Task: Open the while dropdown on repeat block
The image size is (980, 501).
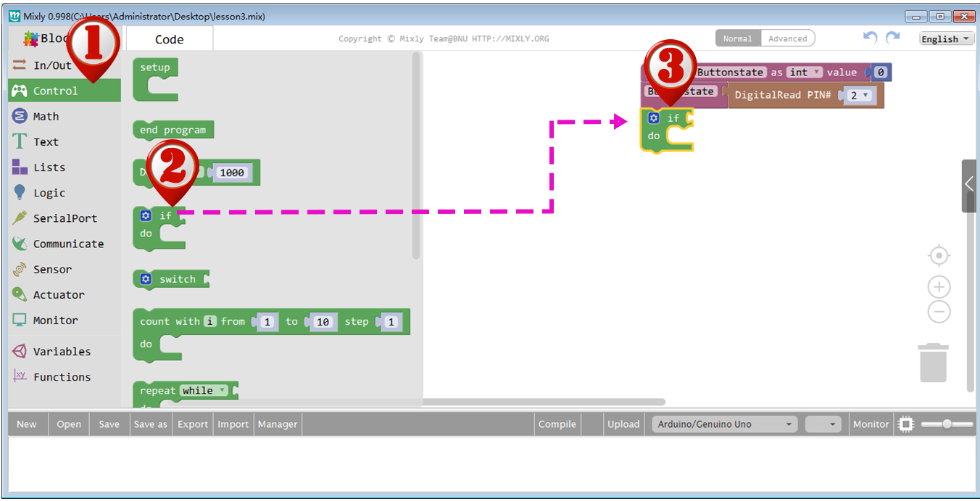Action: coord(204,391)
